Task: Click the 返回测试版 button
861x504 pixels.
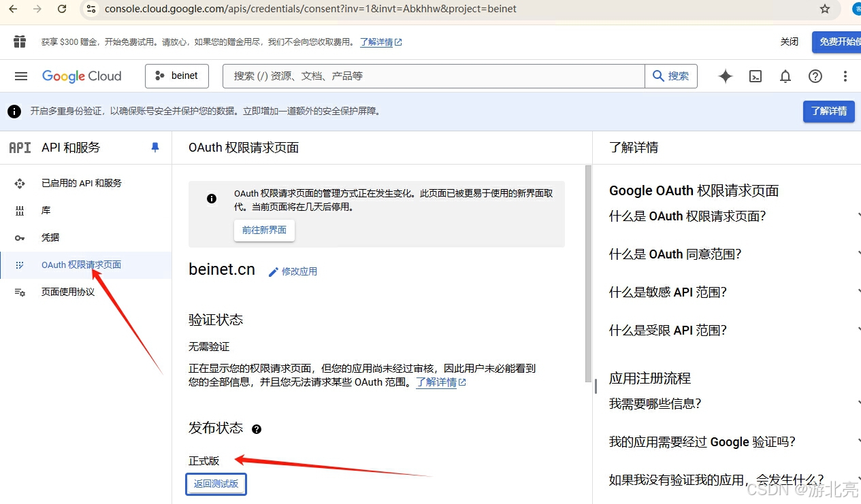Action: click(216, 484)
